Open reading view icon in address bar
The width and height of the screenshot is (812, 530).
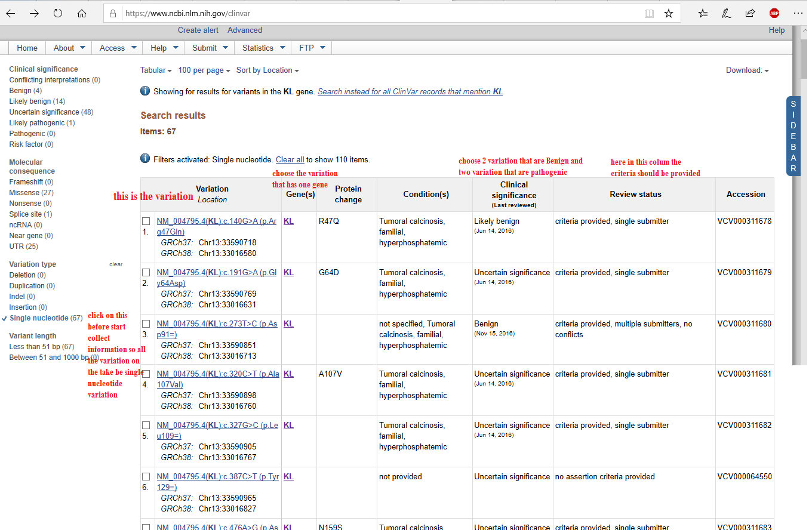649,13
